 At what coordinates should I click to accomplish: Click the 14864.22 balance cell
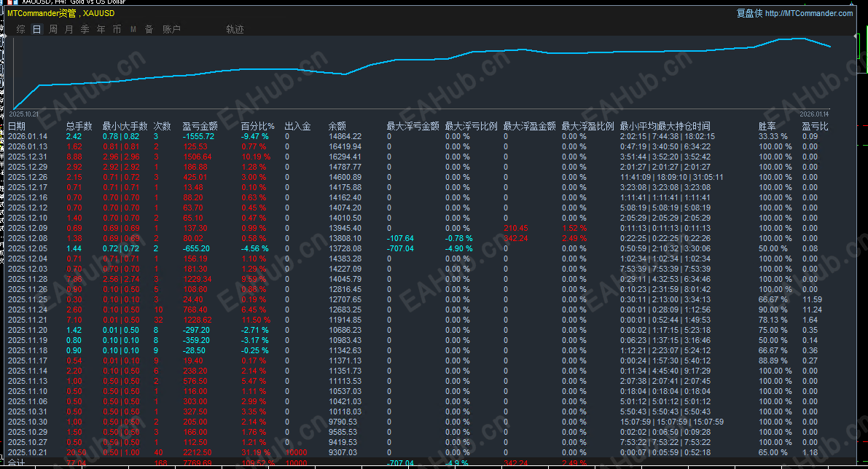pos(345,137)
